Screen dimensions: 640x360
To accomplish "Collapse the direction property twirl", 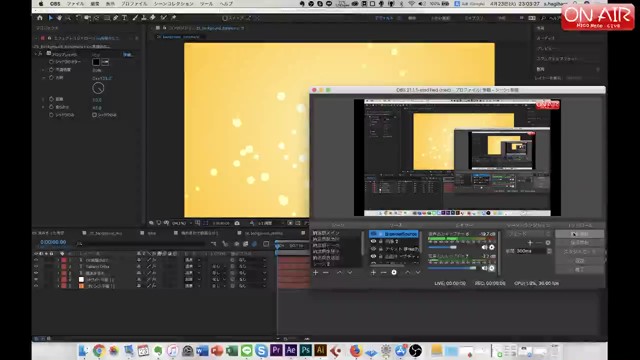I will [43, 78].
